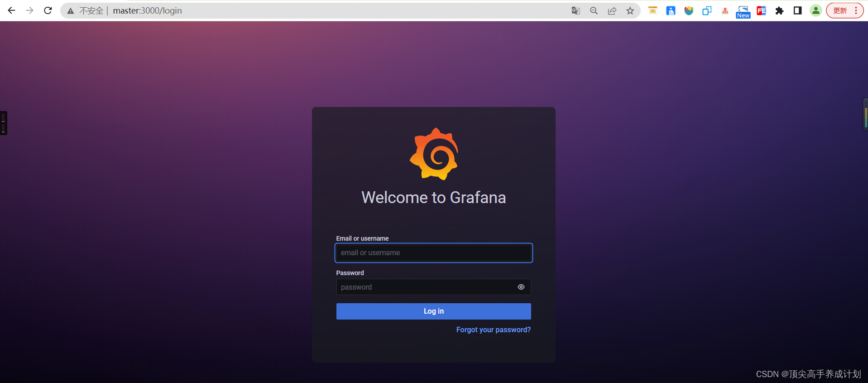Viewport: 868px width, 383px height.
Task: Open the blue overlapping squares extension
Action: 707,11
